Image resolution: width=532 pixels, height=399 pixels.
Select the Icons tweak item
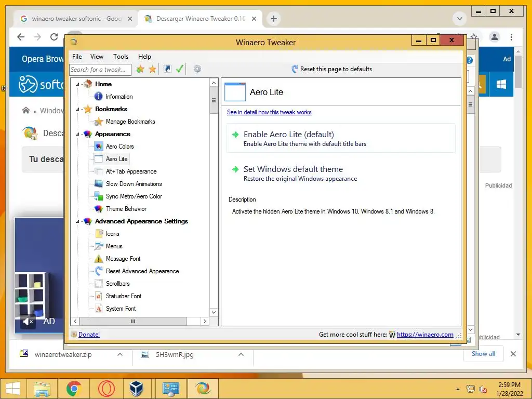click(112, 234)
